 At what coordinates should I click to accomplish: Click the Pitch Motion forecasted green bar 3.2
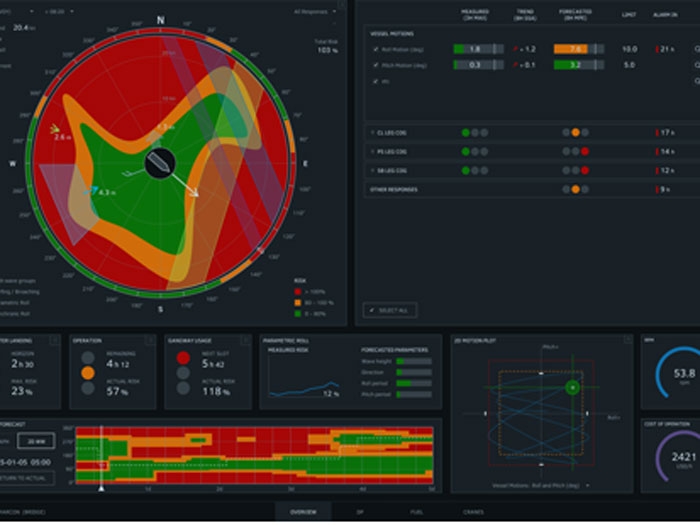point(579,65)
